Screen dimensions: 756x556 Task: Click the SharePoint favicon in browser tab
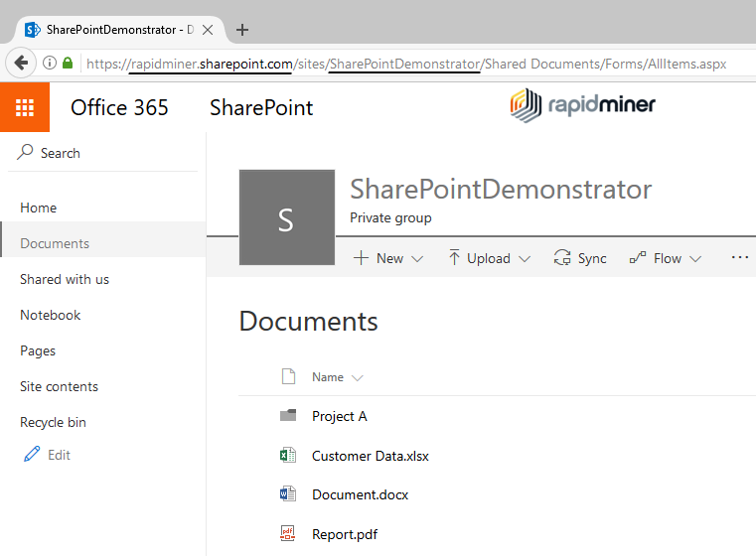pyautogui.click(x=33, y=30)
